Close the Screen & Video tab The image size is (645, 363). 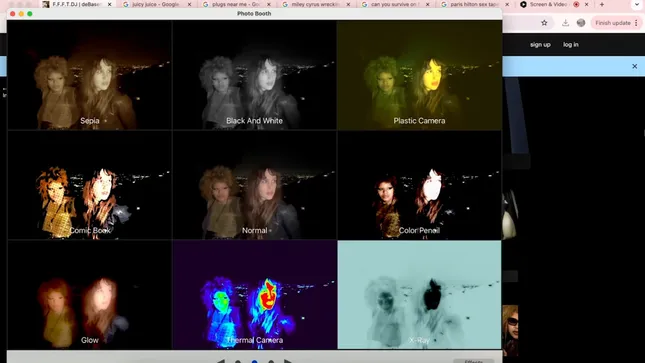(586, 5)
